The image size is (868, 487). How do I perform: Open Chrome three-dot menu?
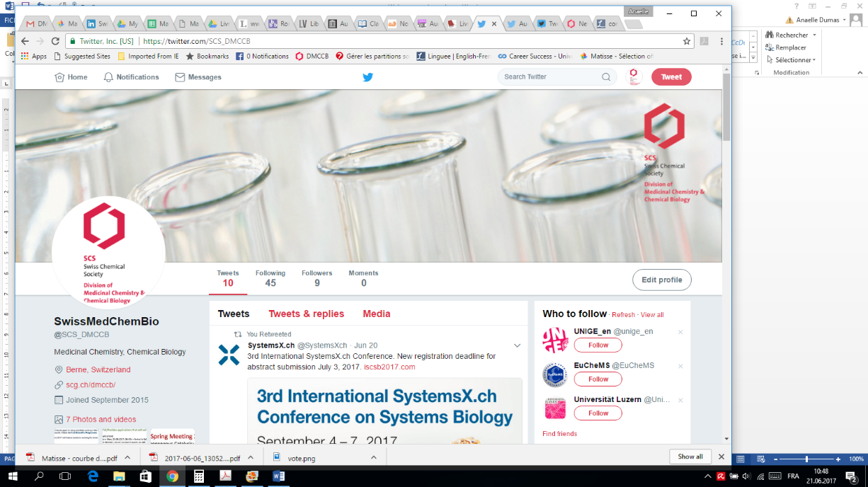721,41
